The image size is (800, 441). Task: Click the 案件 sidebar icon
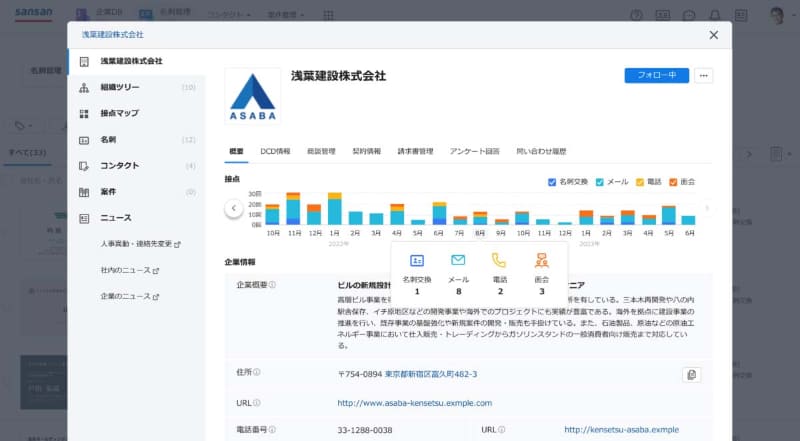pyautogui.click(x=84, y=192)
